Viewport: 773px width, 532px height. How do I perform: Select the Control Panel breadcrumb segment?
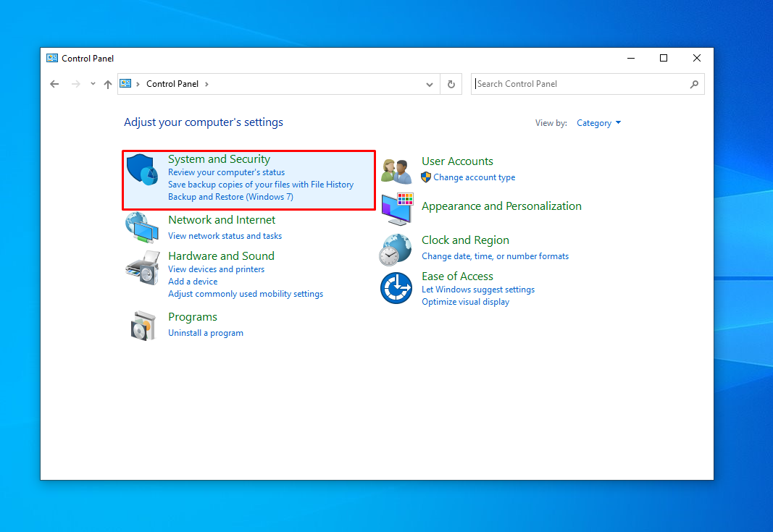click(x=172, y=84)
